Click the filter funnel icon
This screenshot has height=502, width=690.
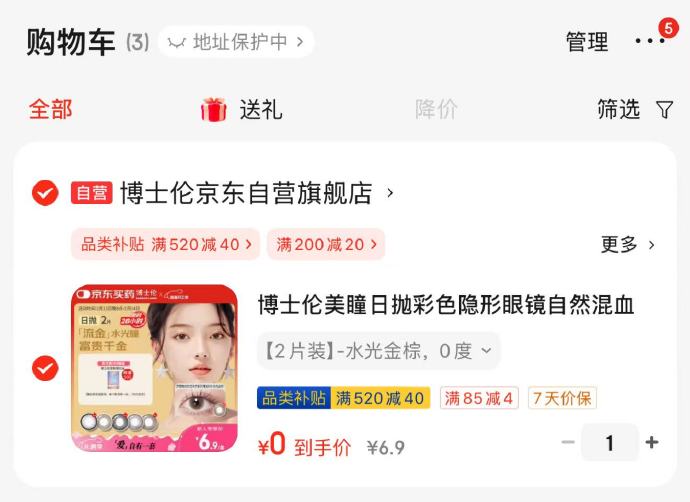(664, 110)
